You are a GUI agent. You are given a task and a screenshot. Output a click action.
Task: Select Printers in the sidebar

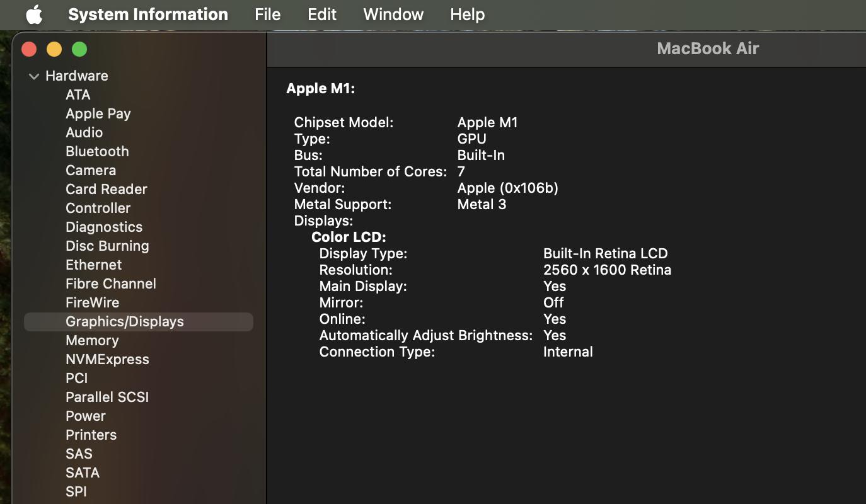(x=91, y=435)
